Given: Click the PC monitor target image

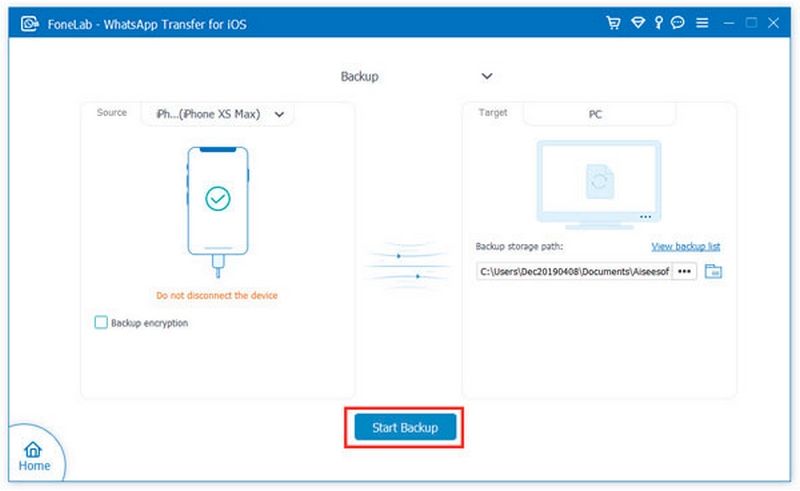Looking at the screenshot, I should click(596, 181).
